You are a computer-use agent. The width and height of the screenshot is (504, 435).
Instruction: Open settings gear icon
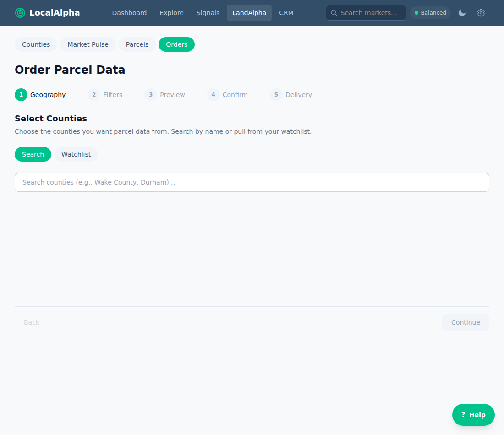pyautogui.click(x=481, y=13)
